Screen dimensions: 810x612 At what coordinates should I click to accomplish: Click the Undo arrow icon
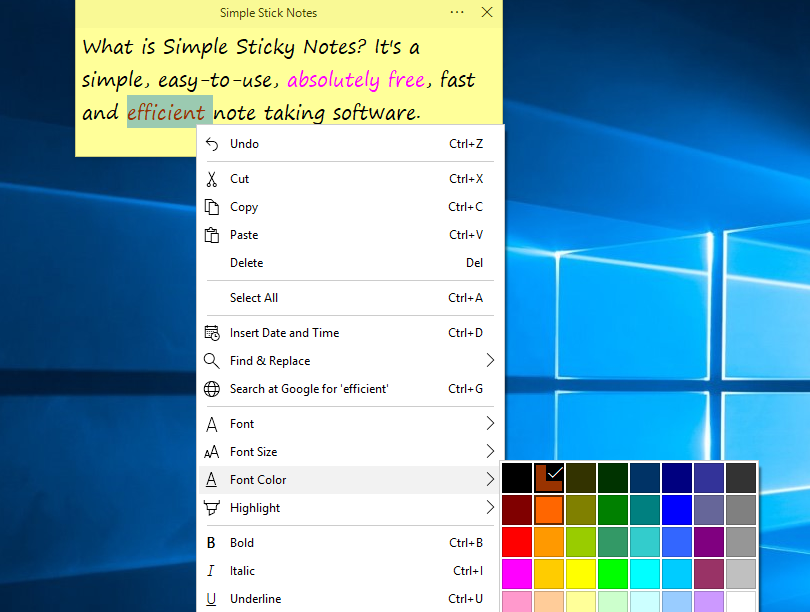click(211, 144)
